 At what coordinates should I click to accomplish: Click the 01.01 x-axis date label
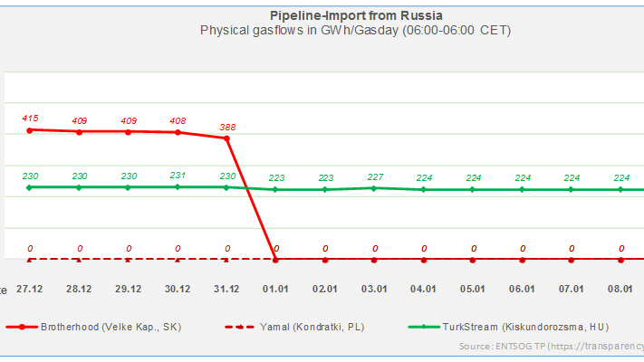click(275, 288)
